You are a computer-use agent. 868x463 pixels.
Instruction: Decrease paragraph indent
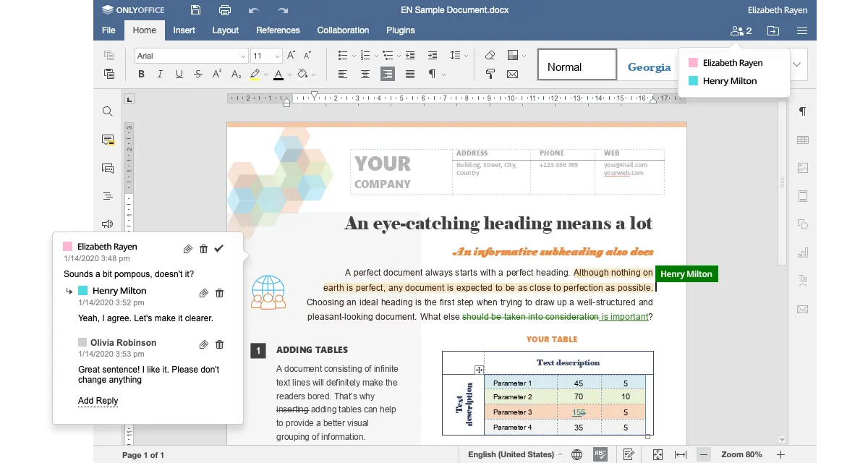tap(410, 56)
